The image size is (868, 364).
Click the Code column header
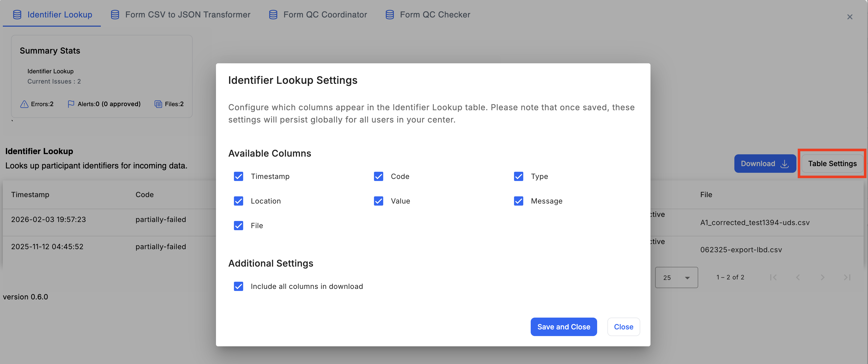tap(145, 195)
